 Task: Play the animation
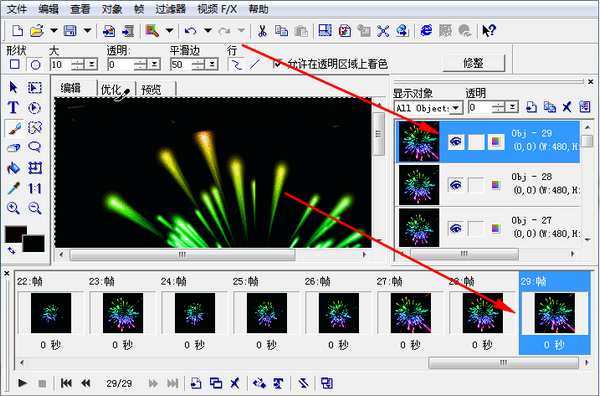click(23, 383)
